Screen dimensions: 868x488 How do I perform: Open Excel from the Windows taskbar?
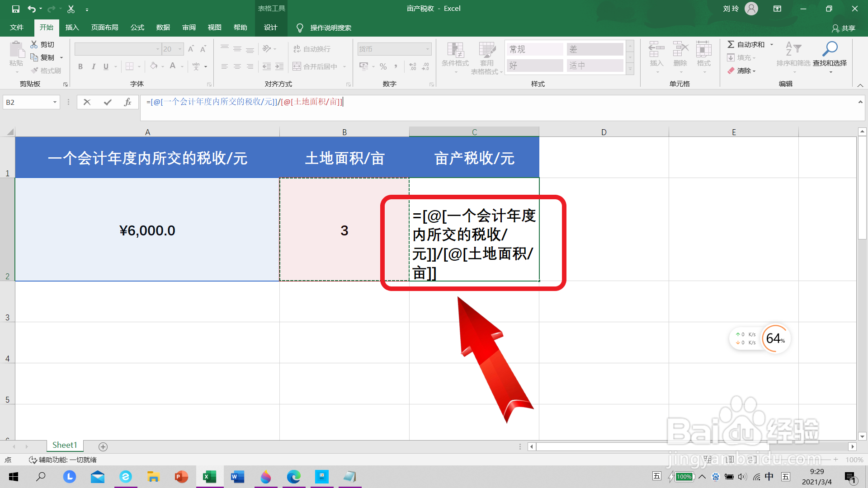coord(209,477)
